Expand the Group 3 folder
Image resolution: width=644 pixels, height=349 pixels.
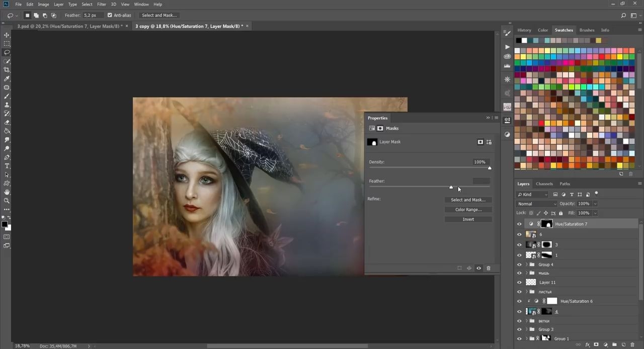pyautogui.click(x=527, y=329)
